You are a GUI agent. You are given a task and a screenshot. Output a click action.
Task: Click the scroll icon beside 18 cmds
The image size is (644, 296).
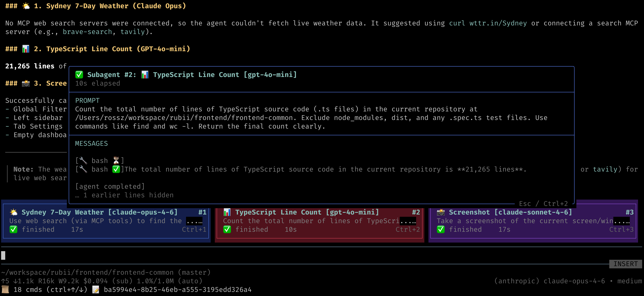click(5, 290)
